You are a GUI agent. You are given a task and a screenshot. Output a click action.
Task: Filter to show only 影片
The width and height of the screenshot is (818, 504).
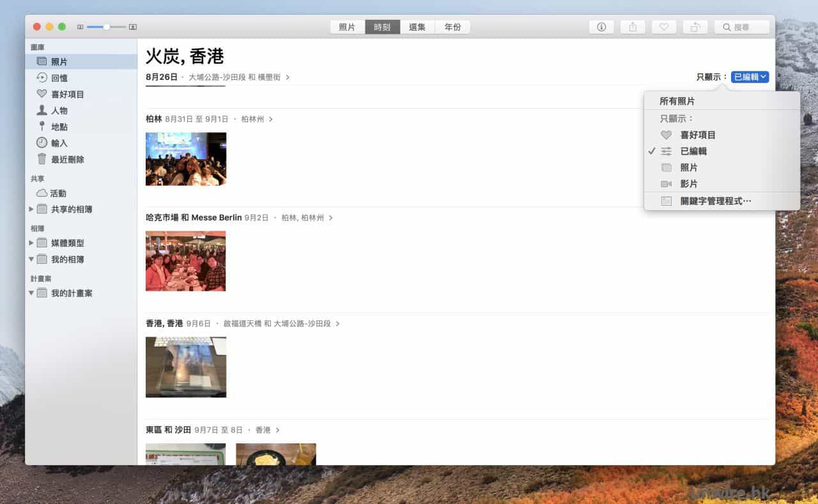coord(688,183)
